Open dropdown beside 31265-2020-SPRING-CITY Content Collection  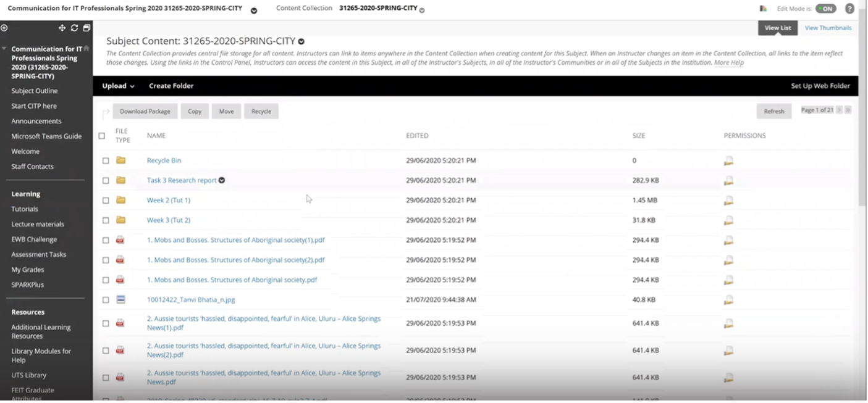422,10
